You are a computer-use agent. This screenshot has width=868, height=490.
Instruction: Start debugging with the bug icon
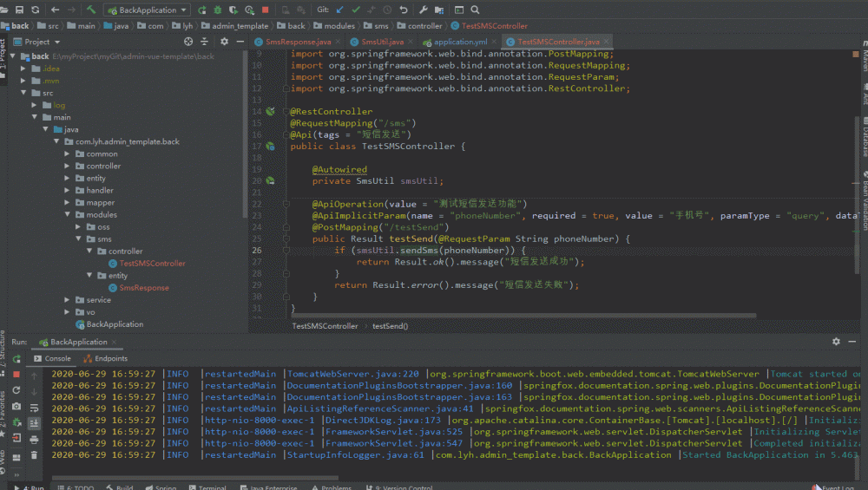pos(218,10)
